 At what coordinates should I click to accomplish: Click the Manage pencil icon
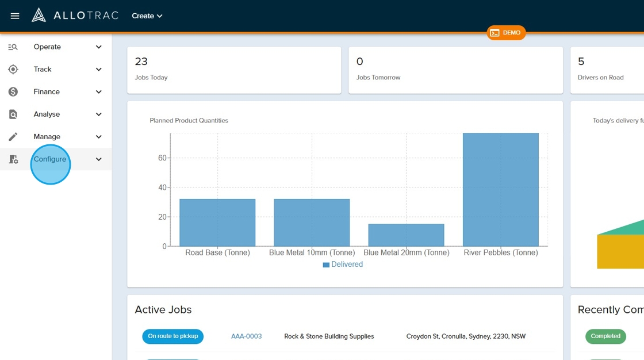coord(13,137)
